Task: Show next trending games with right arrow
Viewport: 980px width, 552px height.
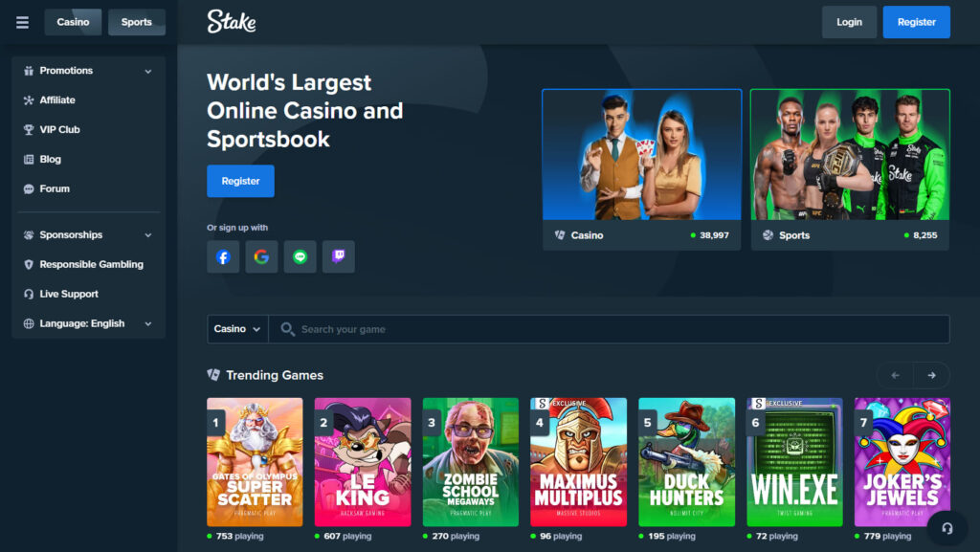Action: [x=931, y=375]
